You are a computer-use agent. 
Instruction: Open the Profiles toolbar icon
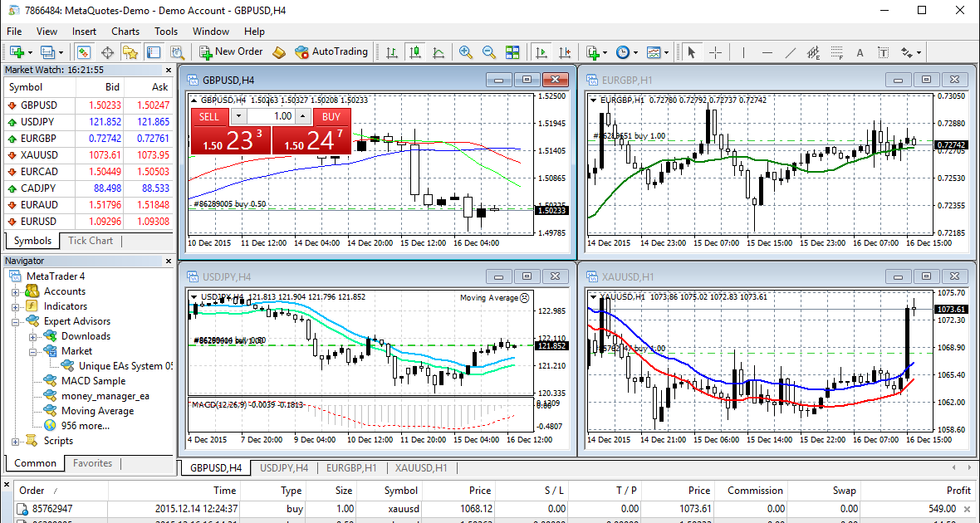tap(48, 51)
